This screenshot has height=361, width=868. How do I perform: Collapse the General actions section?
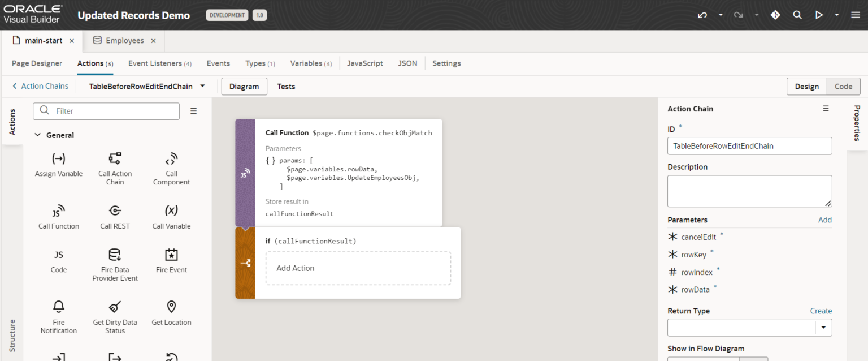(38, 135)
